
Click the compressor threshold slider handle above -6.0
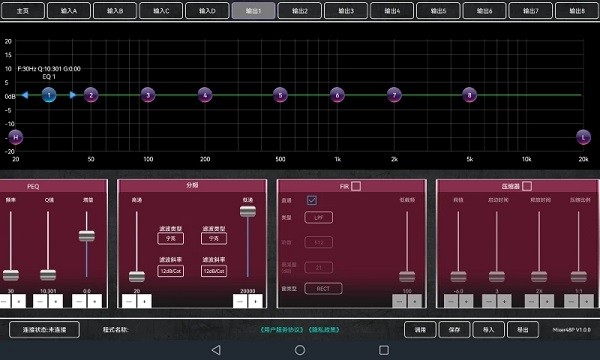[x=458, y=277]
